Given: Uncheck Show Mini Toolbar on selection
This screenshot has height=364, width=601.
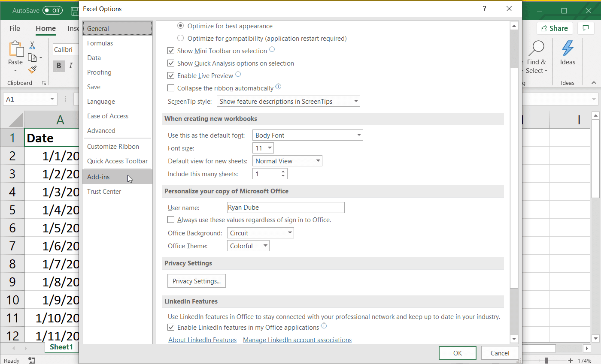Looking at the screenshot, I should click(x=171, y=51).
